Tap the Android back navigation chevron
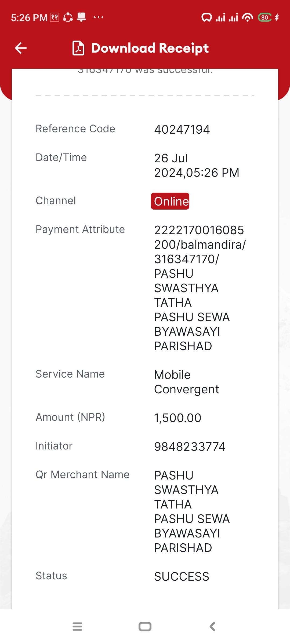Image resolution: width=290 pixels, height=644 pixels. point(212,627)
